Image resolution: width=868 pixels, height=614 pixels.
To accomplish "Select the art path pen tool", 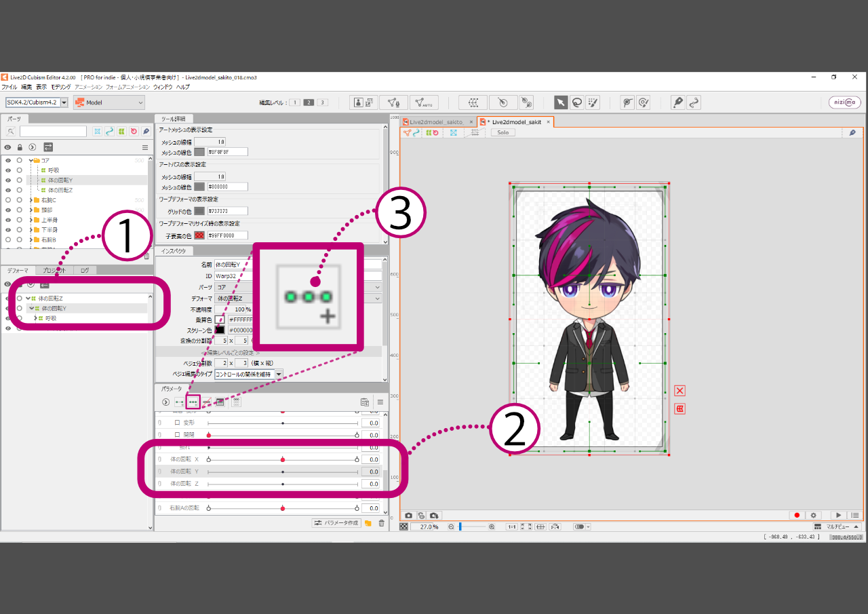I will pyautogui.click(x=677, y=102).
